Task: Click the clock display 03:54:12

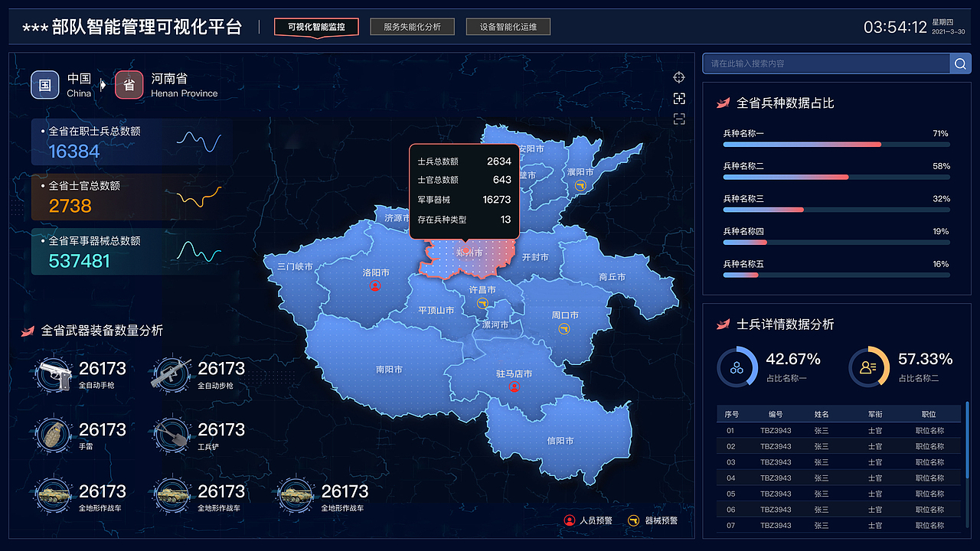Action: (895, 27)
